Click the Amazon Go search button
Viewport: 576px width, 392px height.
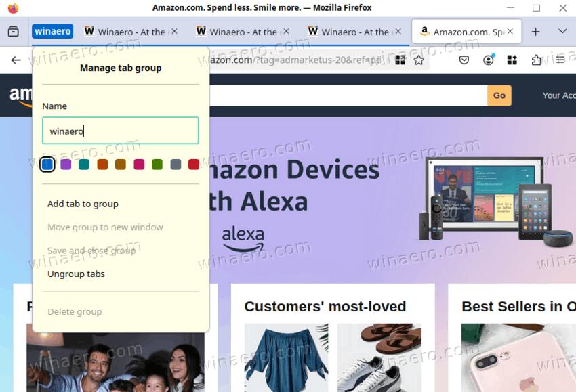click(499, 95)
